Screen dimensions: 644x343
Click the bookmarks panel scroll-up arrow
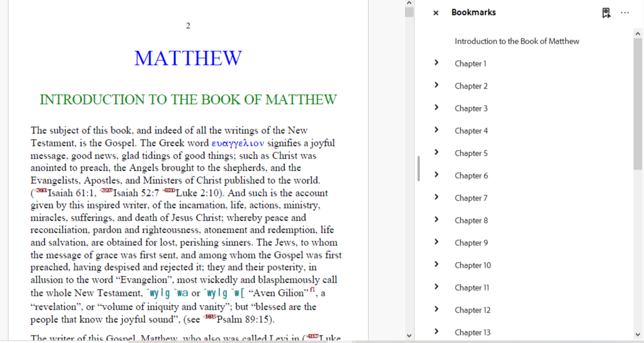[638, 34]
